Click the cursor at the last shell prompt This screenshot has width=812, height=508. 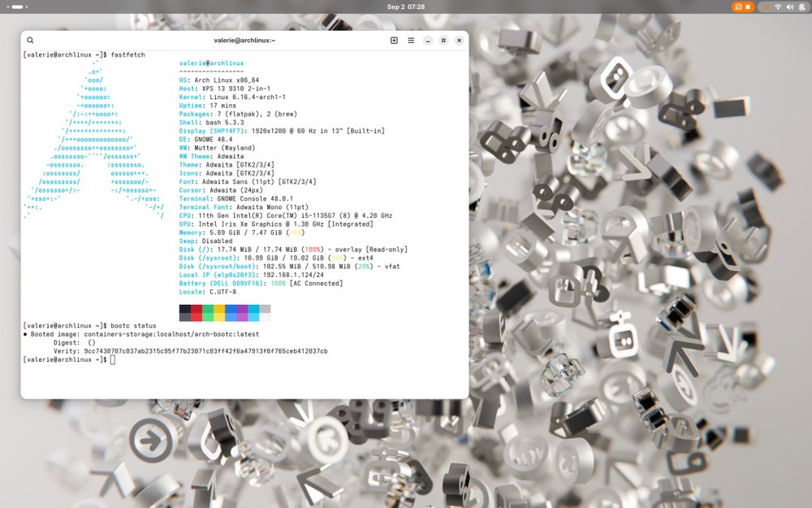click(113, 360)
